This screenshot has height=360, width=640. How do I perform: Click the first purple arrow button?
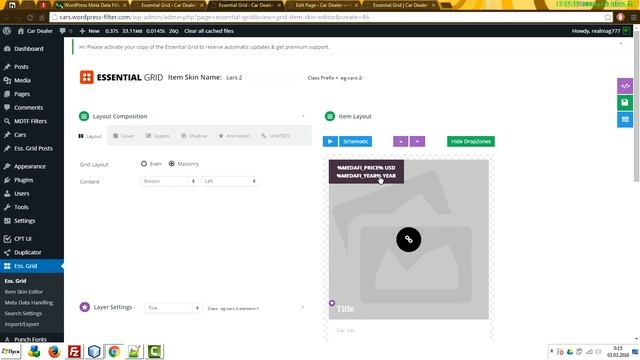coord(400,141)
